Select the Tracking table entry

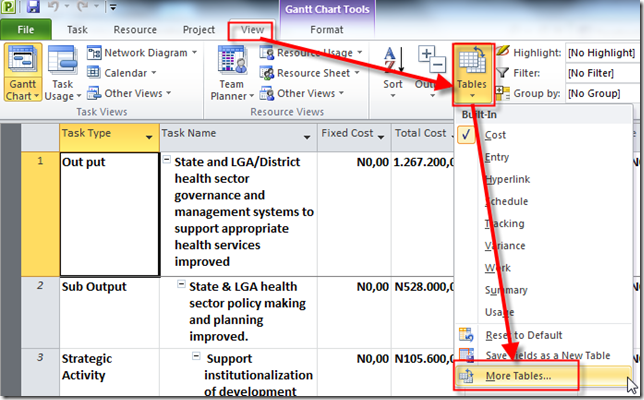point(505,224)
